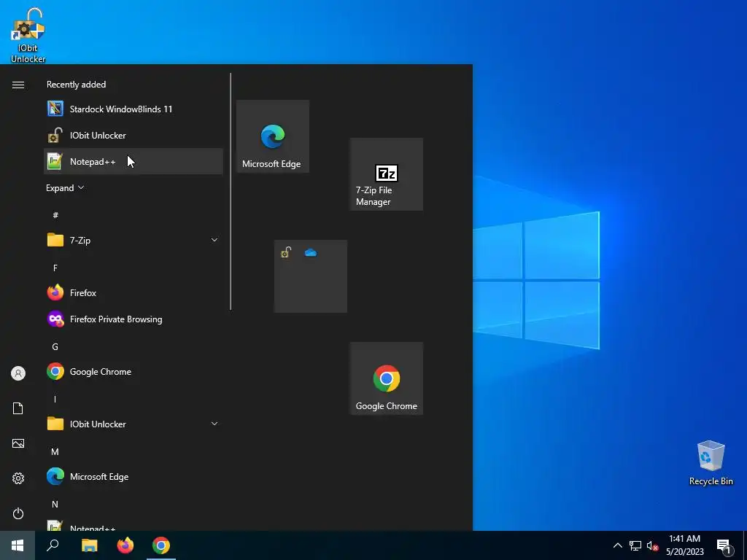Open Documents from Start sidebar
Viewport: 747px width, 560px height.
[18, 408]
